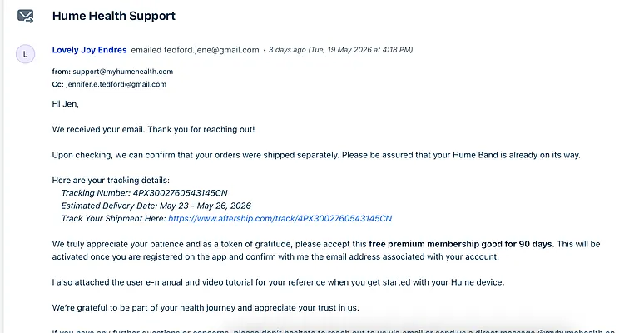Click the Cc address jennifer.e.tedford@gmail.com
Image resolution: width=644 pixels, height=333 pixels.
coord(116,84)
